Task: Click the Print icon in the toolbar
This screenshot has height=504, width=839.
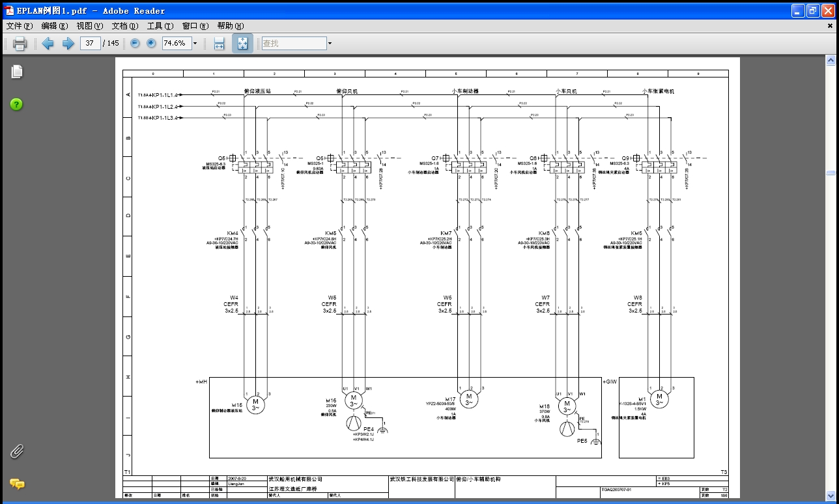Action: click(20, 44)
